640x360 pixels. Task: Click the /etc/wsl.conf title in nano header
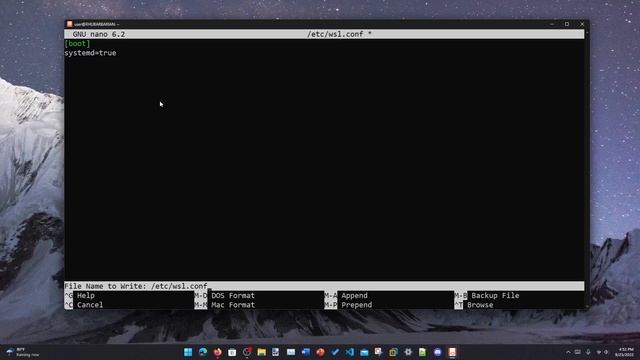coord(339,34)
